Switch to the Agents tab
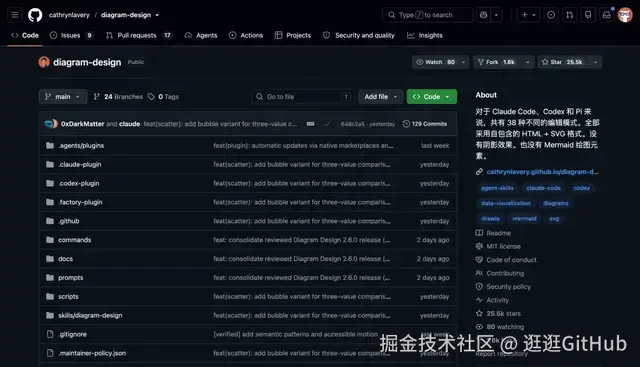 point(201,36)
